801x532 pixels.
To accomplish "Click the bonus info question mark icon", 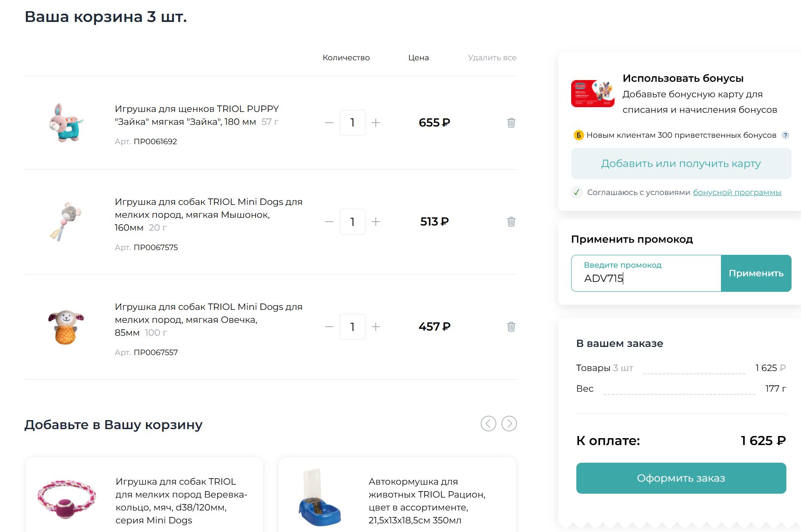I will point(786,135).
